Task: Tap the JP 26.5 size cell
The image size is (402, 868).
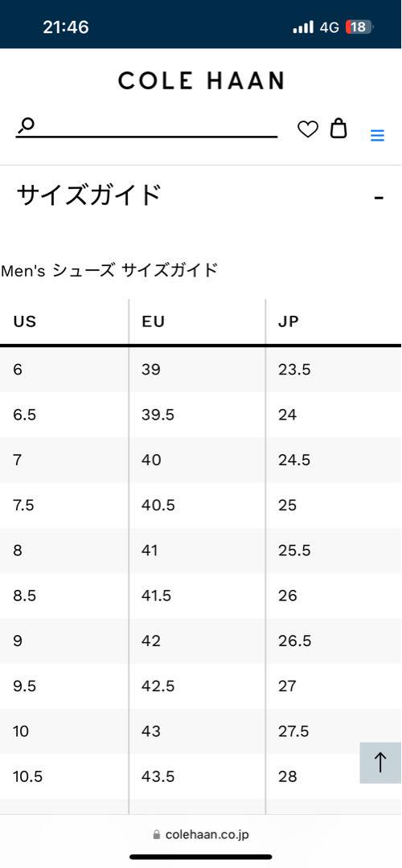Action: tap(294, 641)
